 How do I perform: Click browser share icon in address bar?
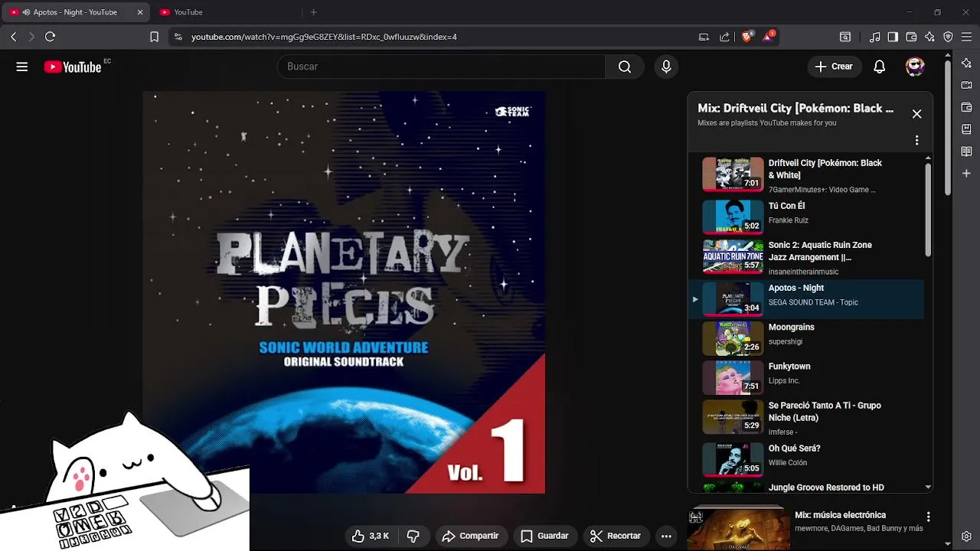724,37
